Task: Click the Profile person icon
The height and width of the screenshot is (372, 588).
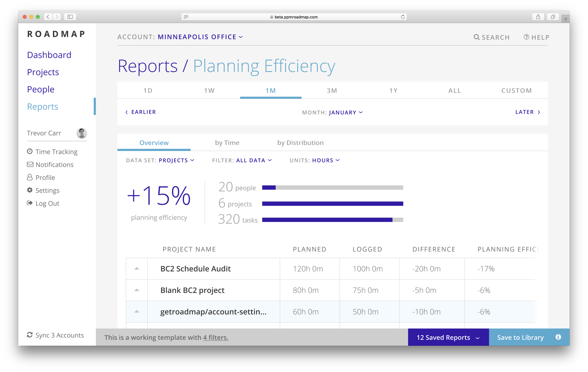Action: [30, 177]
